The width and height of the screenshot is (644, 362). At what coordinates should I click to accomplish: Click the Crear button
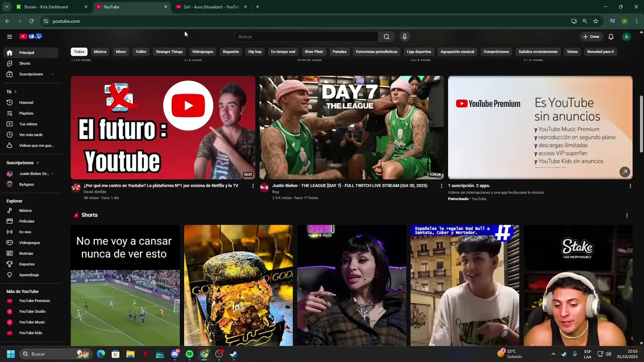tap(591, 37)
